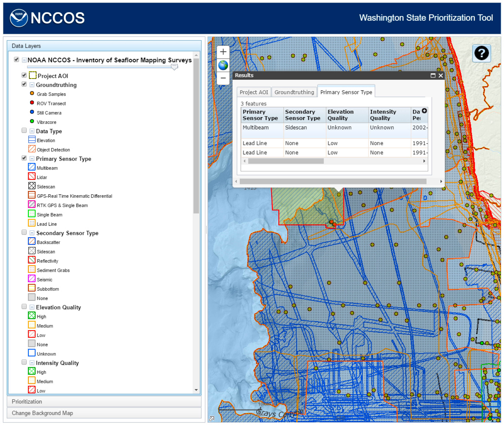This screenshot has width=504, height=427.
Task: Maximize the Results popup window
Action: point(433,75)
